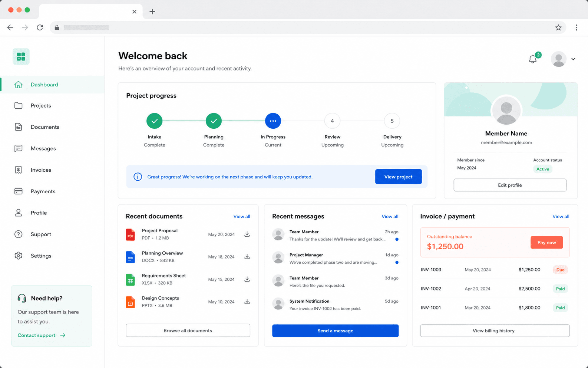Viewport: 588px width, 368px height.
Task: Open Team Member message from 3d ago
Action: click(x=336, y=282)
